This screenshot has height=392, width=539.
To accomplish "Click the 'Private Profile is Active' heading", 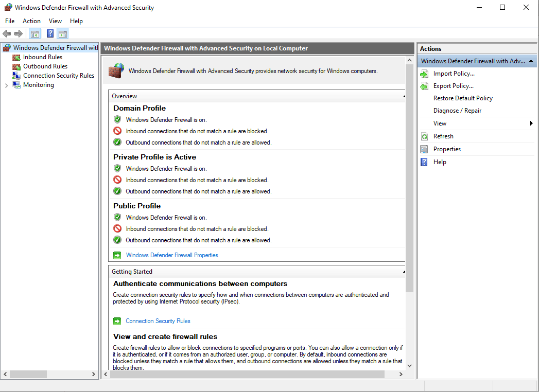I will (154, 157).
